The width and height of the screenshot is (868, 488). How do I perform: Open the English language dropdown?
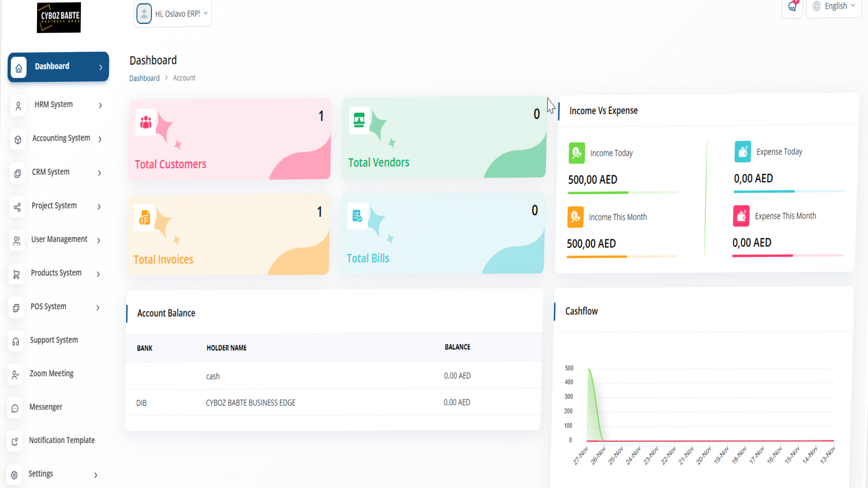834,6
